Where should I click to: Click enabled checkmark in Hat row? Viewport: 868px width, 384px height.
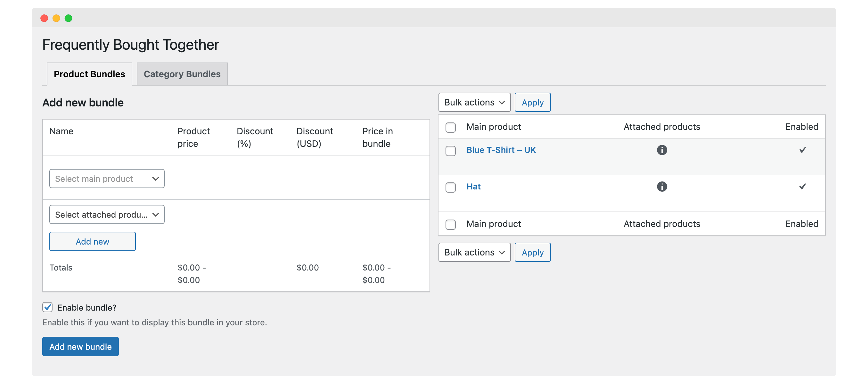click(802, 186)
